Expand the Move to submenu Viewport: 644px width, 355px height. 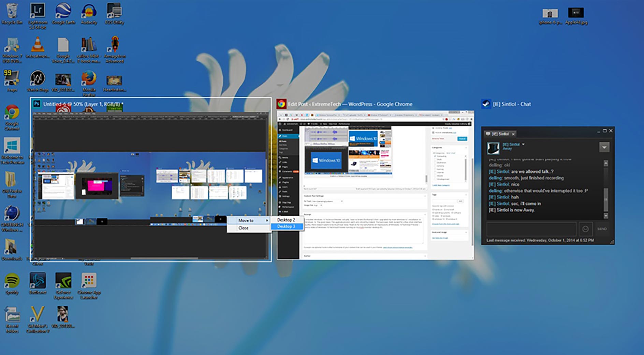(249, 220)
